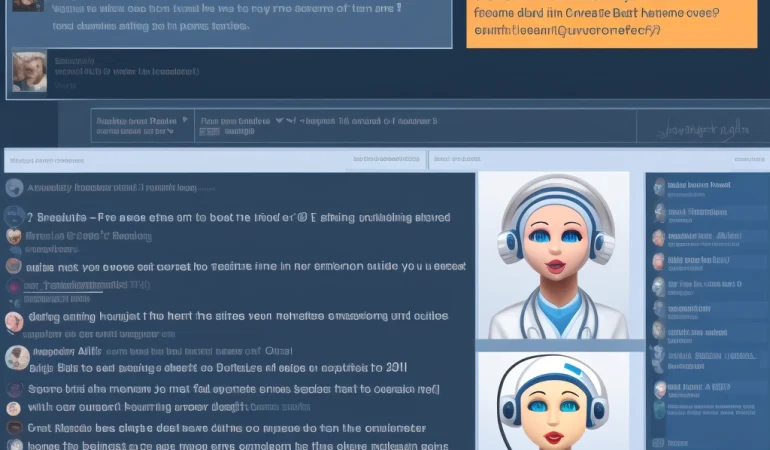Click the fourth contact avatar in right sidebar
This screenshot has height=450, width=770.
tap(657, 262)
